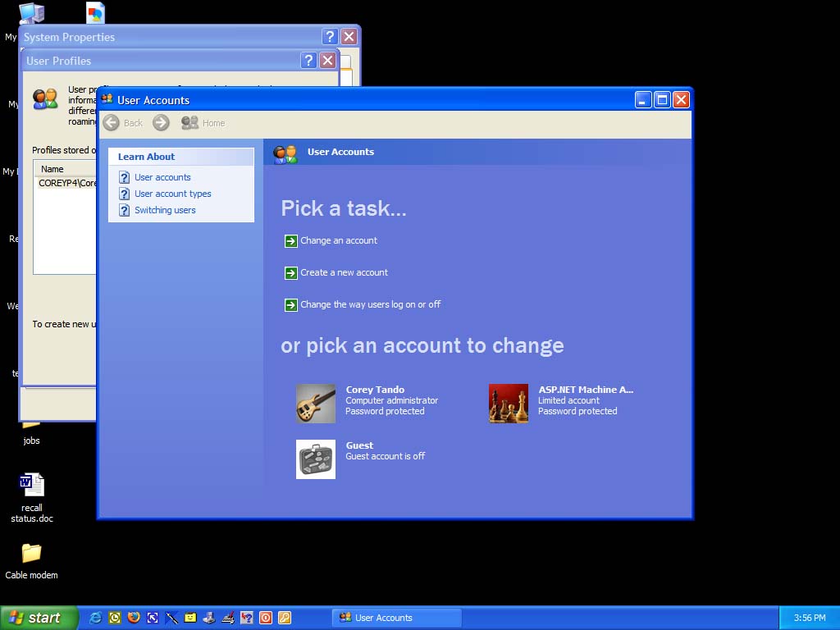Click the scanner-with-red-pen Quick Launch icon
The width and height of the screenshot is (840, 630).
point(228,618)
